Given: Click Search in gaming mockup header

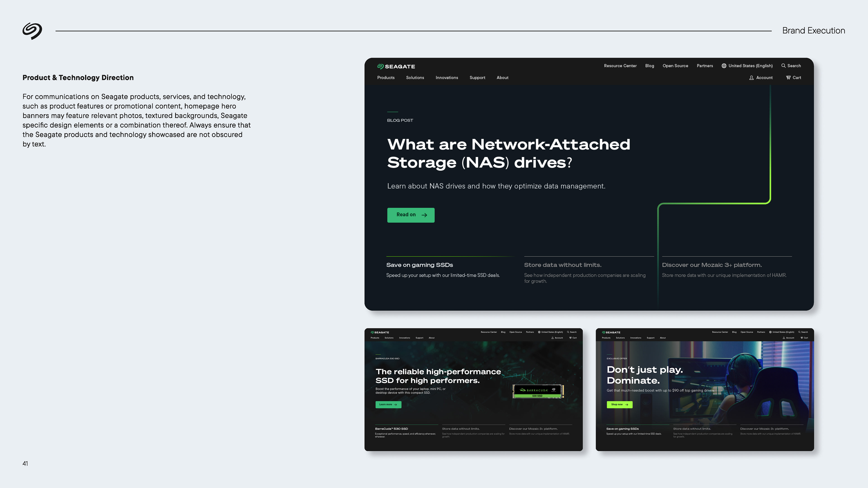Looking at the screenshot, I should point(803,332).
